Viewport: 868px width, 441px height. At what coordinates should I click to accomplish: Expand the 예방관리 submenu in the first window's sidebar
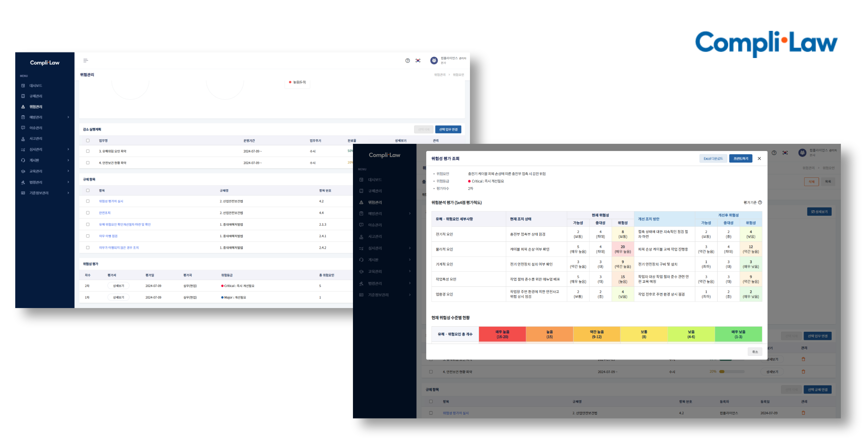pos(68,117)
